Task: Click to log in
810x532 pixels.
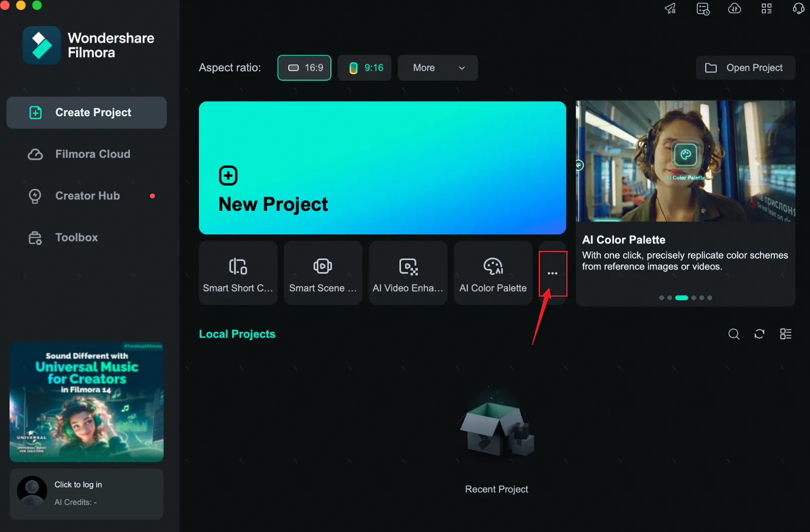Action: point(78,484)
